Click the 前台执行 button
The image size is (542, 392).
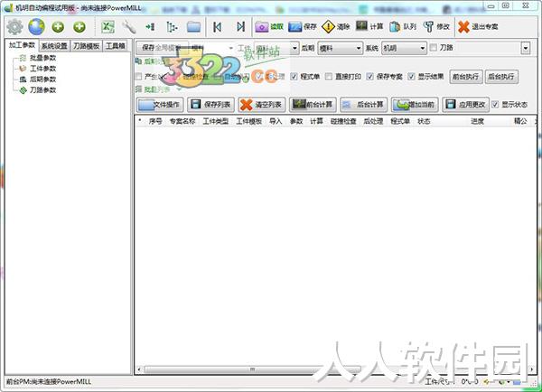click(465, 77)
